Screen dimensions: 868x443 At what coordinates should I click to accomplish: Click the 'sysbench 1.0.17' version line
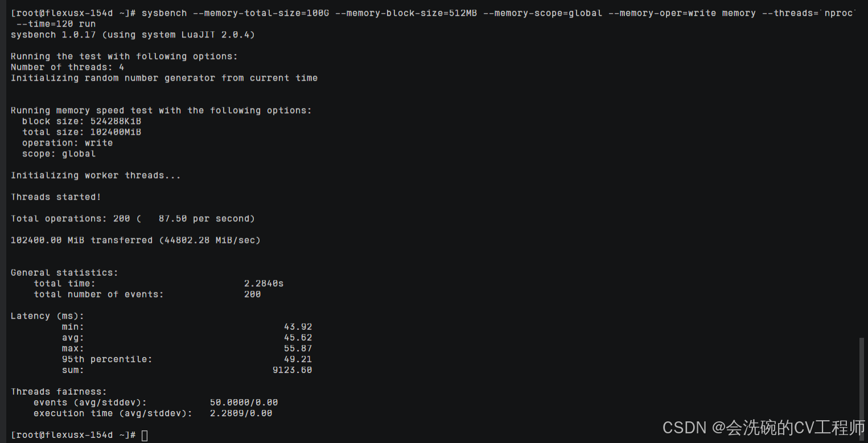point(133,35)
